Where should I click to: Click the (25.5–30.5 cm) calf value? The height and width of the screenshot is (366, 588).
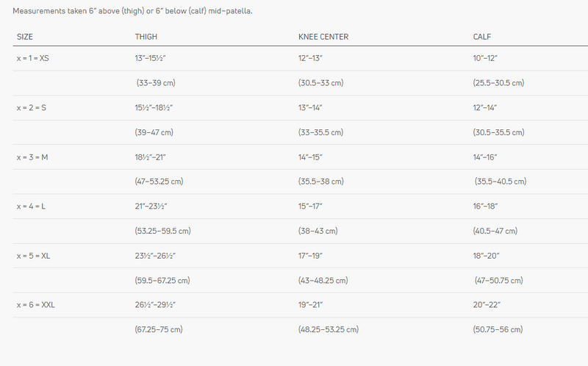click(498, 83)
